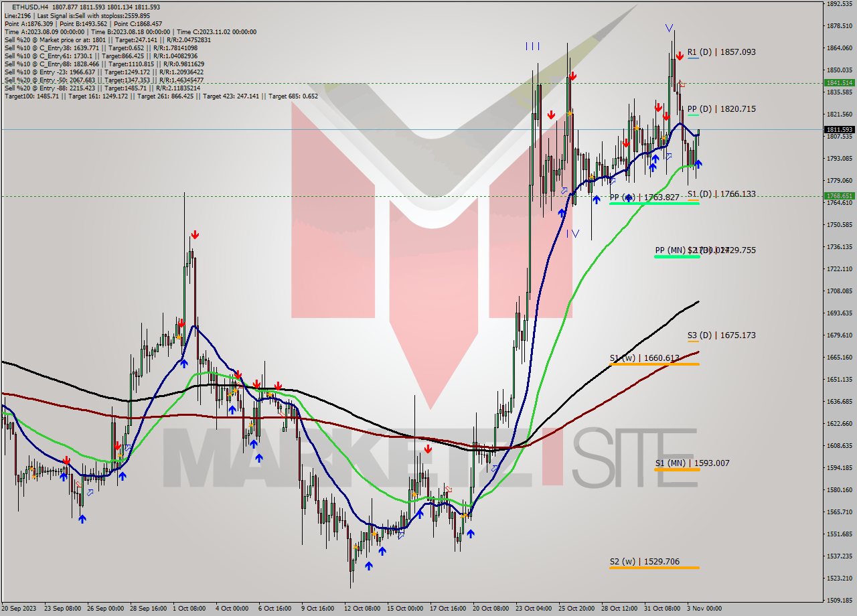Click price axis value 1651.135
857x616 pixels.
pyautogui.click(x=839, y=380)
